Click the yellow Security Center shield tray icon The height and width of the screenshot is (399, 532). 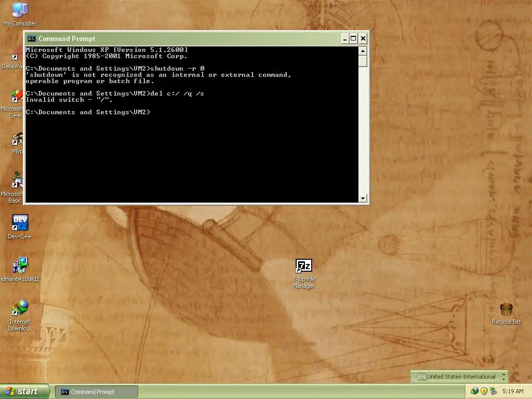tap(484, 391)
